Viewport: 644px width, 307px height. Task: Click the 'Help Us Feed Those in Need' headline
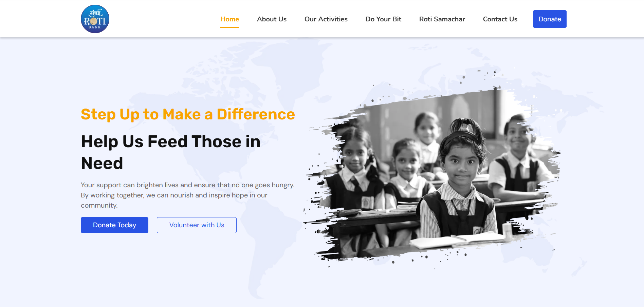coord(170,152)
